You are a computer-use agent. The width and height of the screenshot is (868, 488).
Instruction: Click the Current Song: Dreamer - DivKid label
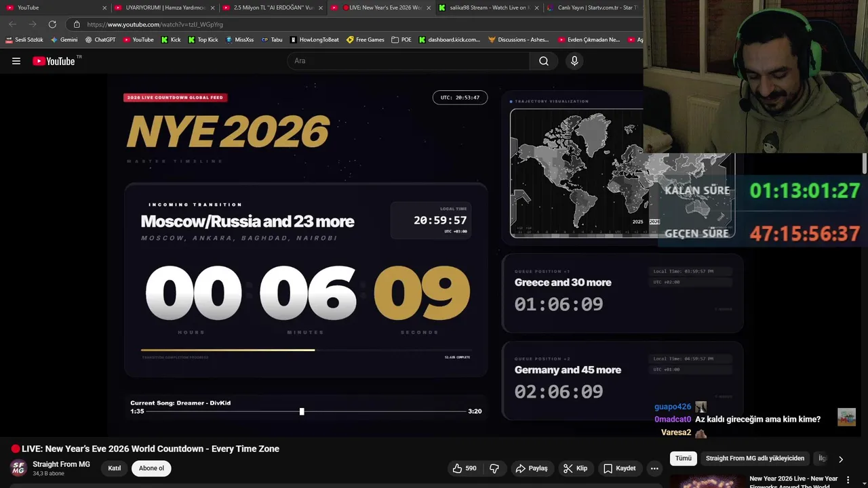click(180, 403)
